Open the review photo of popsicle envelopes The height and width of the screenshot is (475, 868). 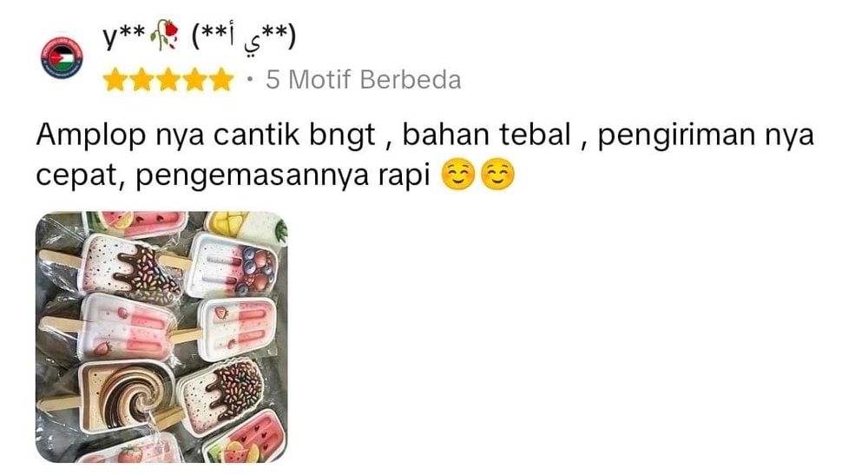[x=161, y=337]
